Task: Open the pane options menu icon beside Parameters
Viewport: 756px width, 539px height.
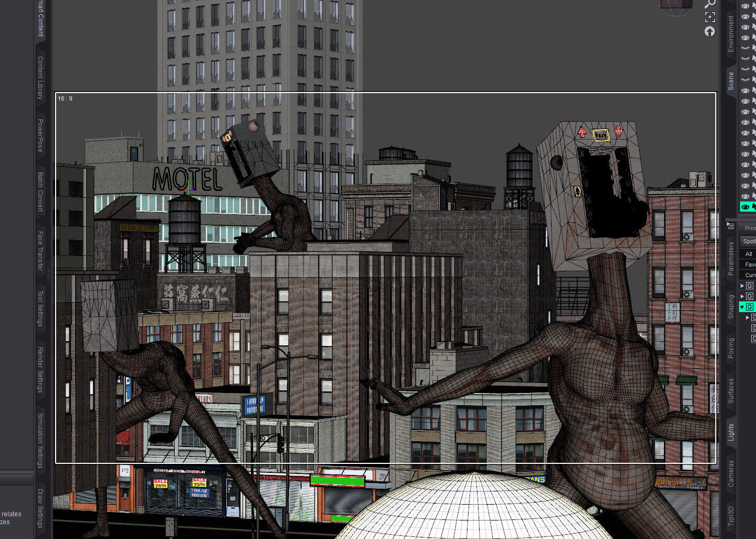Action: pos(731,226)
